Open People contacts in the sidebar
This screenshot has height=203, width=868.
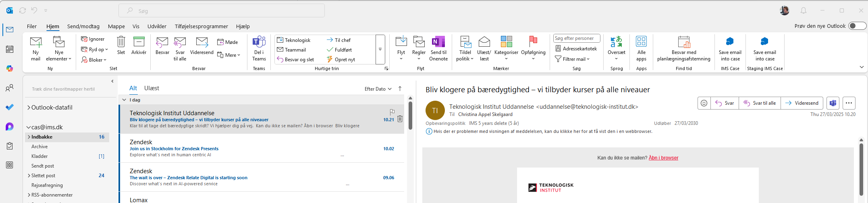10,88
